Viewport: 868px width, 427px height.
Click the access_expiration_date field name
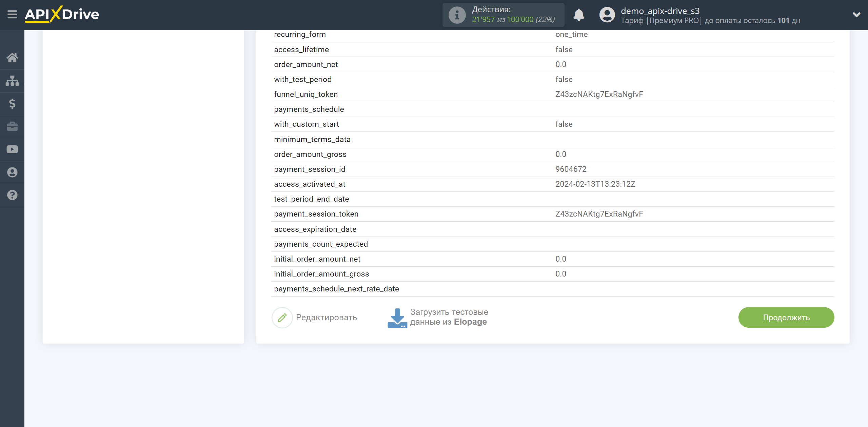point(315,229)
